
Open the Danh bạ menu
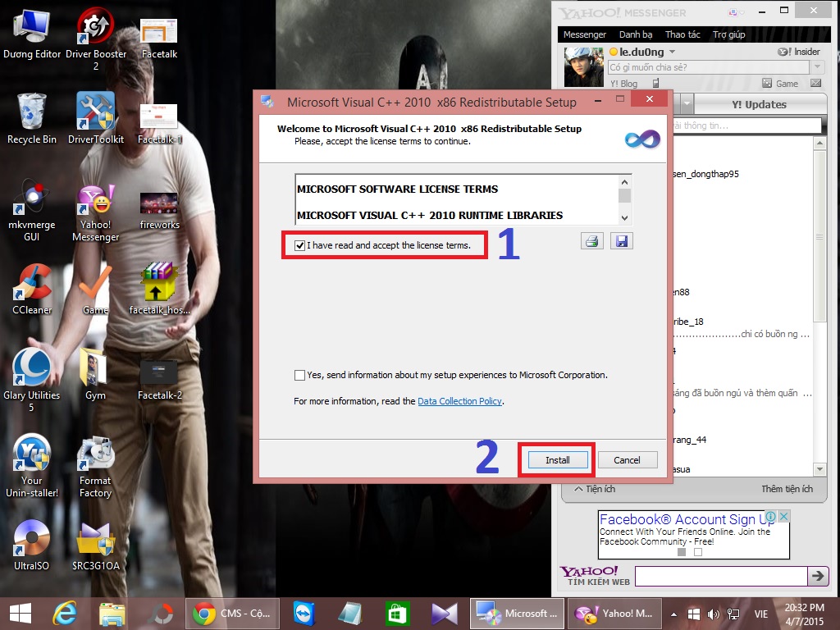[x=636, y=34]
